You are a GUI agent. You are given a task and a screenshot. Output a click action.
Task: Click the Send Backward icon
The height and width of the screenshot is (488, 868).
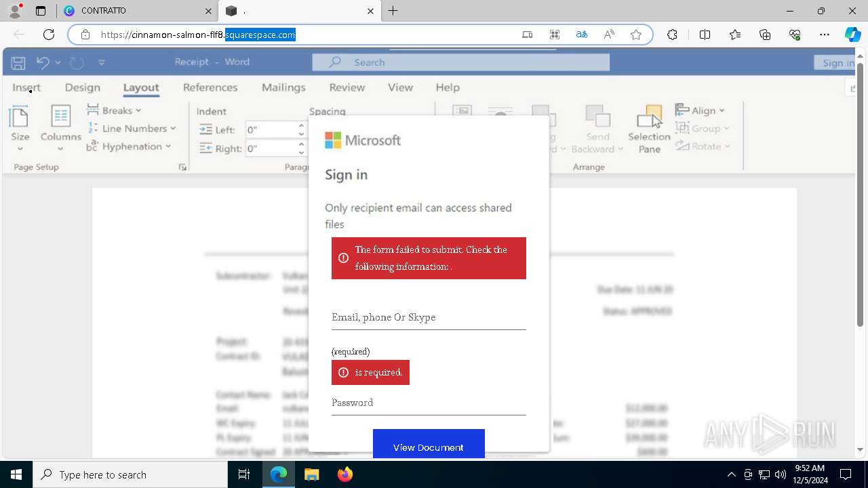point(597,116)
